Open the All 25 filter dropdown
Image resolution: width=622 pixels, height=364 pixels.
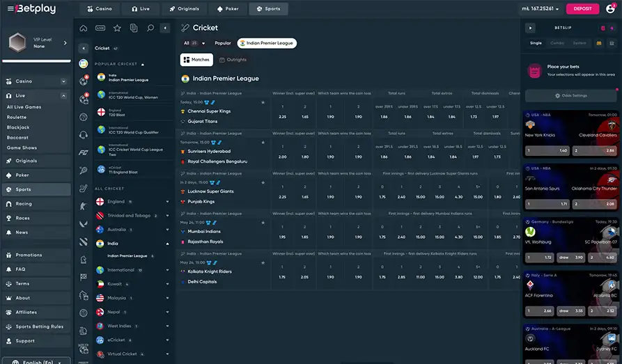pos(194,43)
